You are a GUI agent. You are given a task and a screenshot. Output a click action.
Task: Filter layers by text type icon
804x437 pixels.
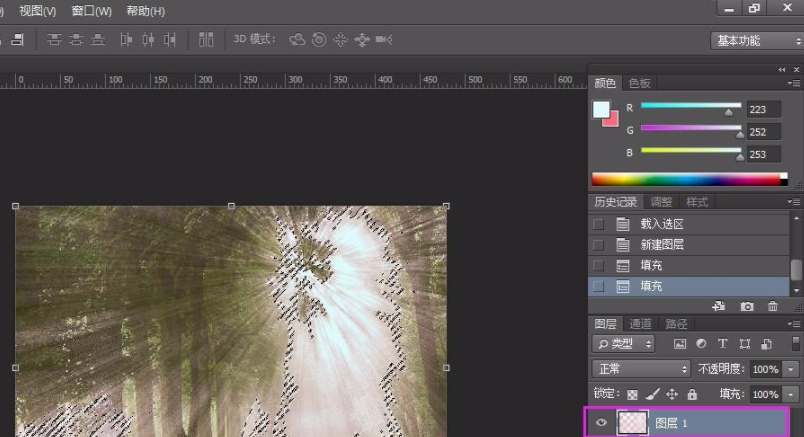[x=722, y=344]
